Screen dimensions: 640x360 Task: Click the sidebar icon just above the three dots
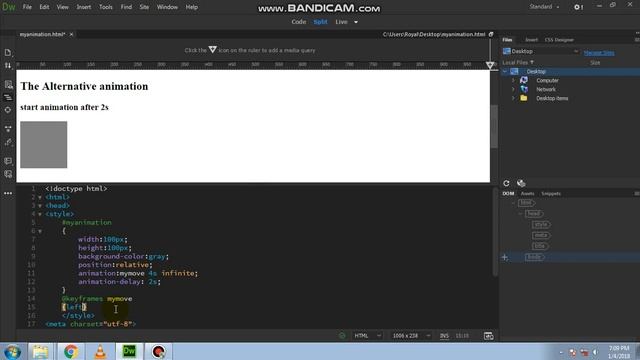point(8,174)
